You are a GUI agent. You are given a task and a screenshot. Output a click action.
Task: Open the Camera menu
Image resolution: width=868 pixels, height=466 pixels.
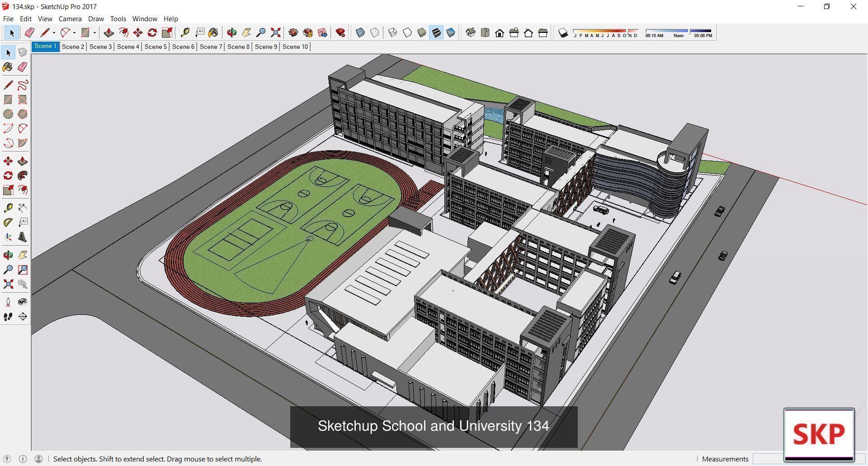click(x=70, y=19)
